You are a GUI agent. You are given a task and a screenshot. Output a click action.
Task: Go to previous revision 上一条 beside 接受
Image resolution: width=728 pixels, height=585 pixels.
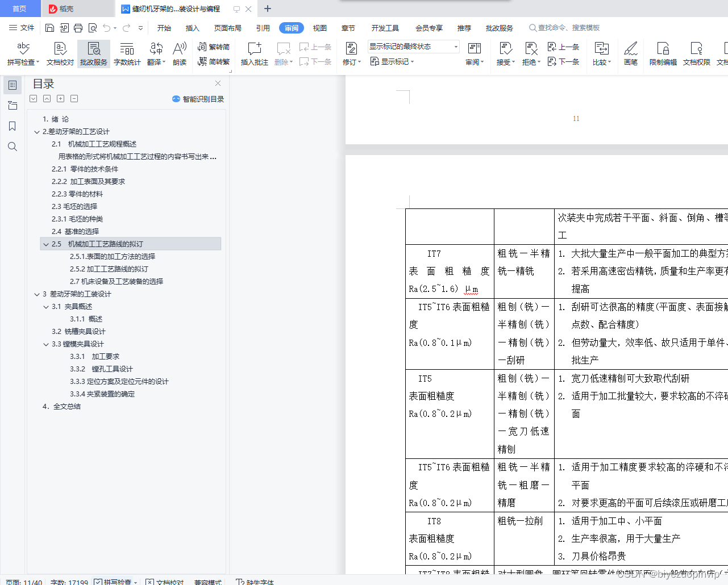click(x=563, y=47)
